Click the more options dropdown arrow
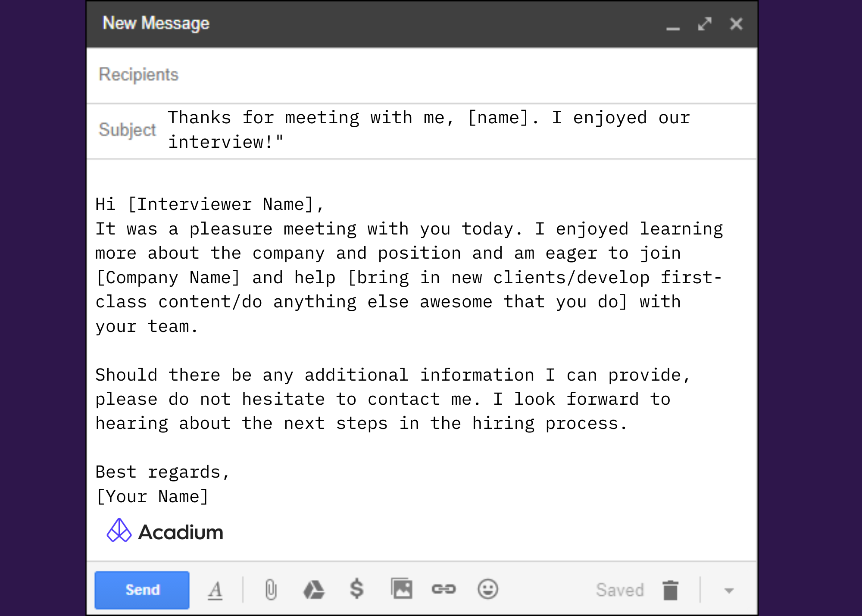This screenshot has width=862, height=616. [x=729, y=589]
